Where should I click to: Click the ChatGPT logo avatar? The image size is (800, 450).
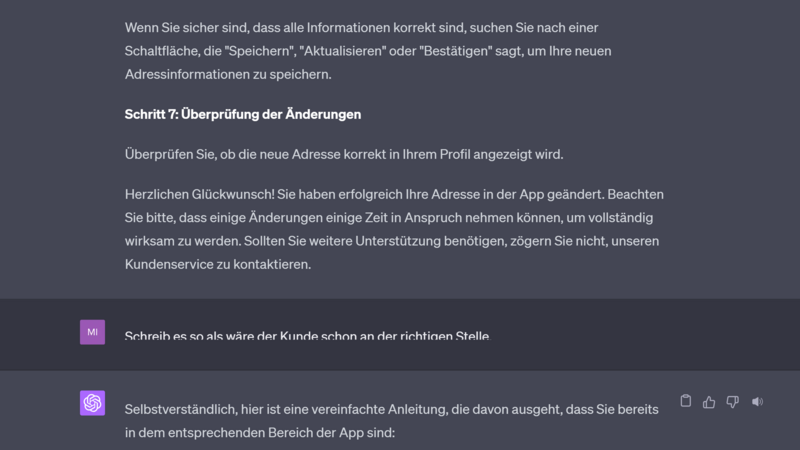point(92,403)
